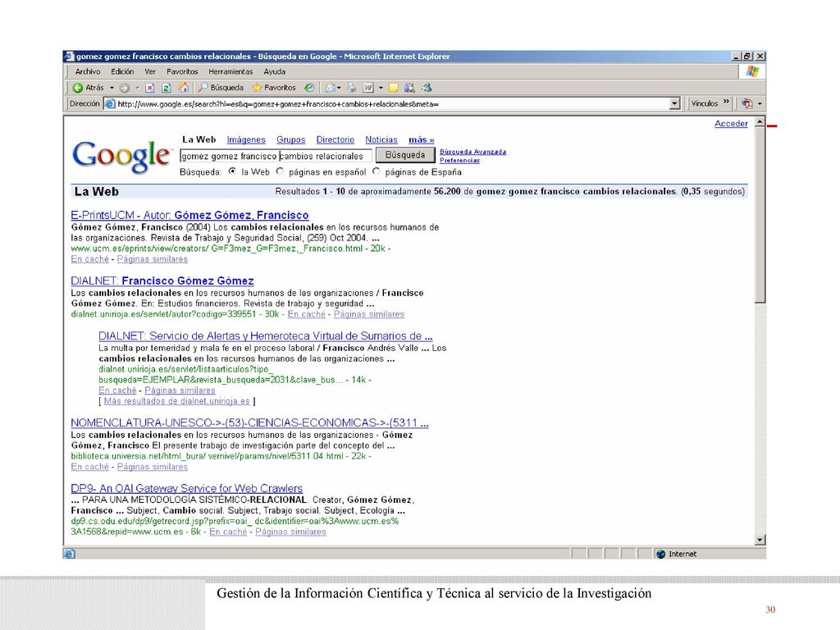
Task: Click the page icon in the address bar
Action: tap(110, 104)
